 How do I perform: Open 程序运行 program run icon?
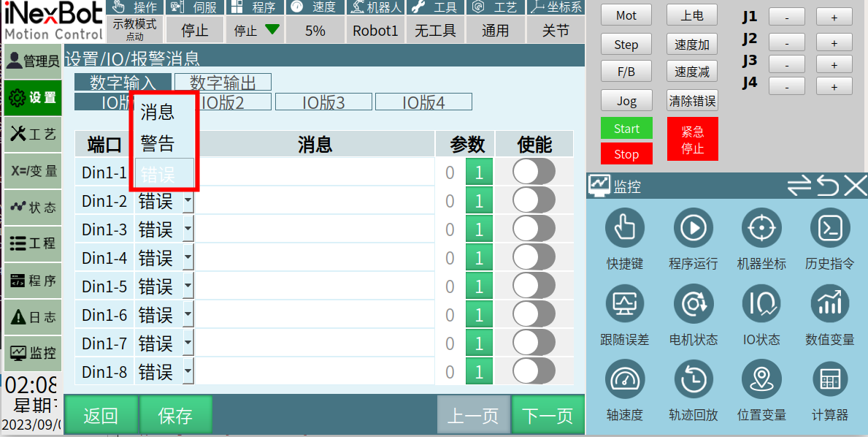[x=693, y=229]
